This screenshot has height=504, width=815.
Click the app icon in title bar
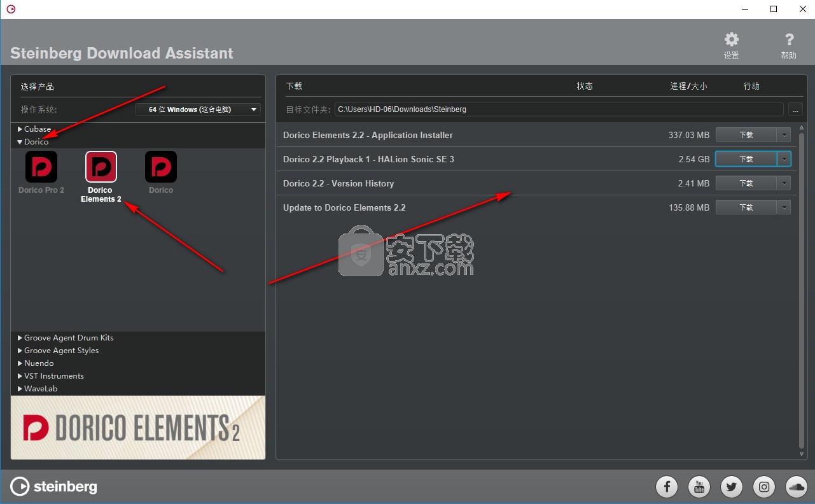10,9
